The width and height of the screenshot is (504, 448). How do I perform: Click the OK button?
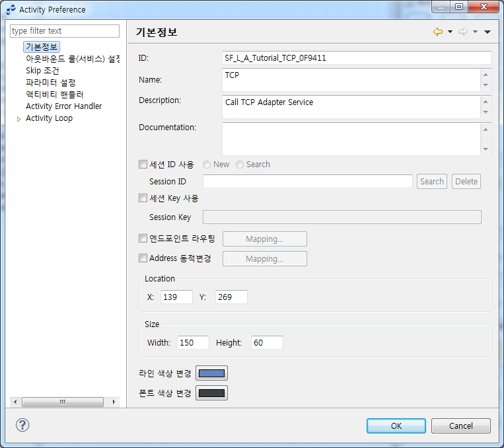pyautogui.click(x=396, y=426)
